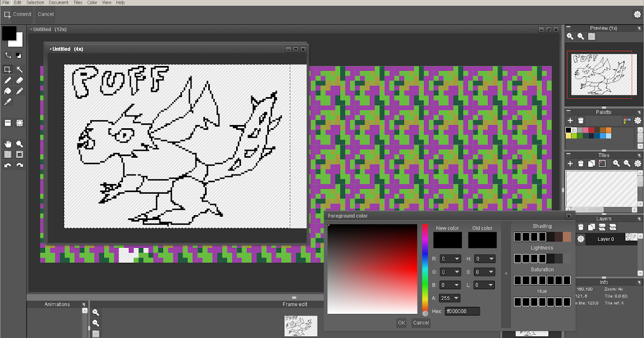The height and width of the screenshot is (338, 644).
Task: Detach the Info panel with its pin
Action: click(640, 282)
